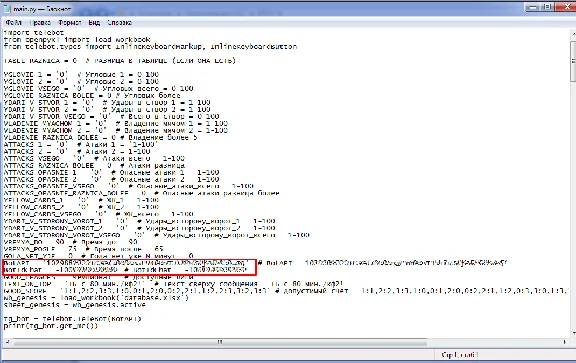Click the vertical scrollbar down arrow

point(573,333)
